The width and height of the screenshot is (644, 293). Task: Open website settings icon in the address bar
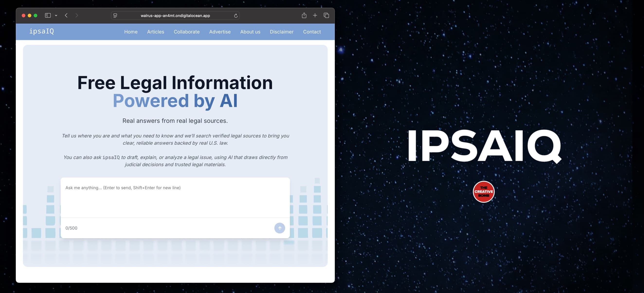click(x=115, y=16)
